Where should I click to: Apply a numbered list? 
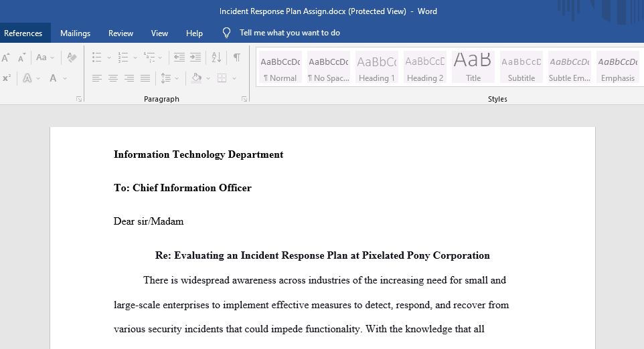tap(123, 57)
